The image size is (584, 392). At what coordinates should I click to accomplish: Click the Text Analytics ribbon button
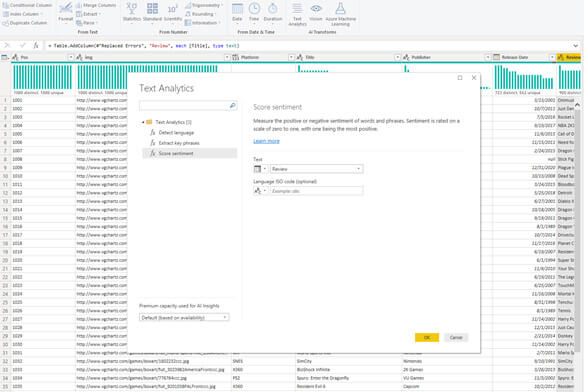click(x=297, y=14)
